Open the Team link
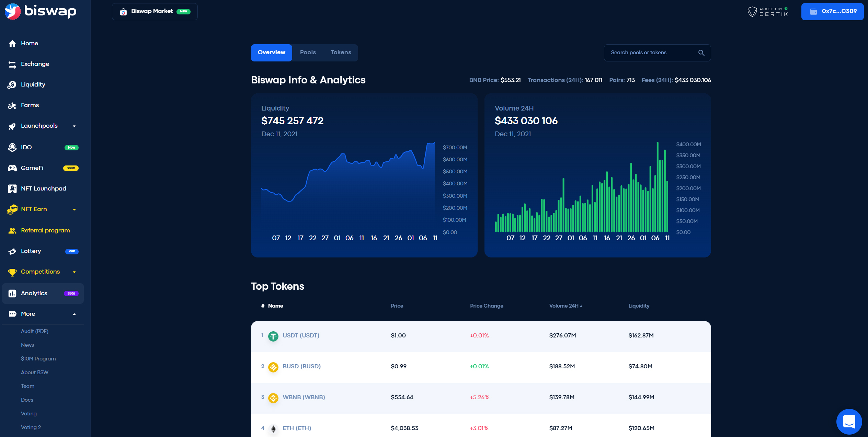This screenshot has width=868, height=437. click(x=27, y=386)
